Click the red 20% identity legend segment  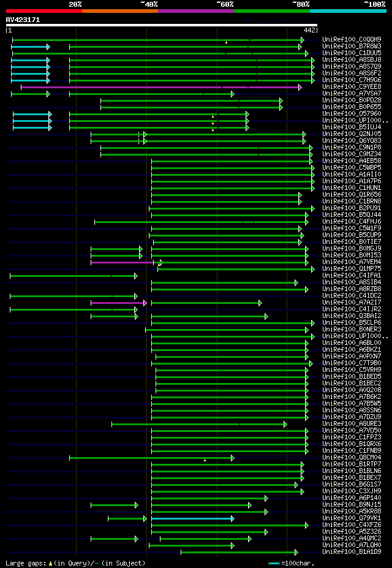(44, 11)
